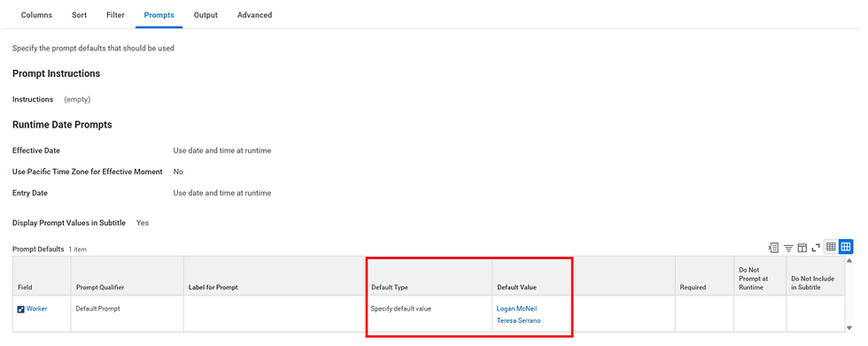
Task: Click the Do Not Include in Subtitle header
Action: point(816,276)
